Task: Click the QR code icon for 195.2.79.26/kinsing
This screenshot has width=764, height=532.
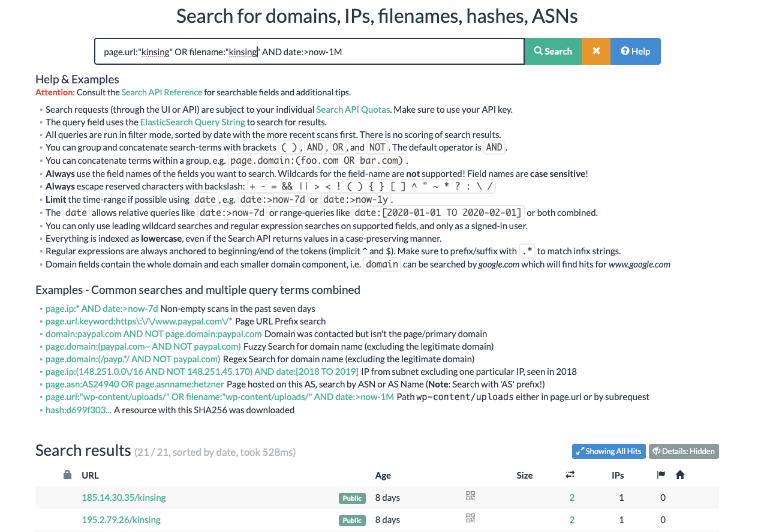Action: click(470, 518)
